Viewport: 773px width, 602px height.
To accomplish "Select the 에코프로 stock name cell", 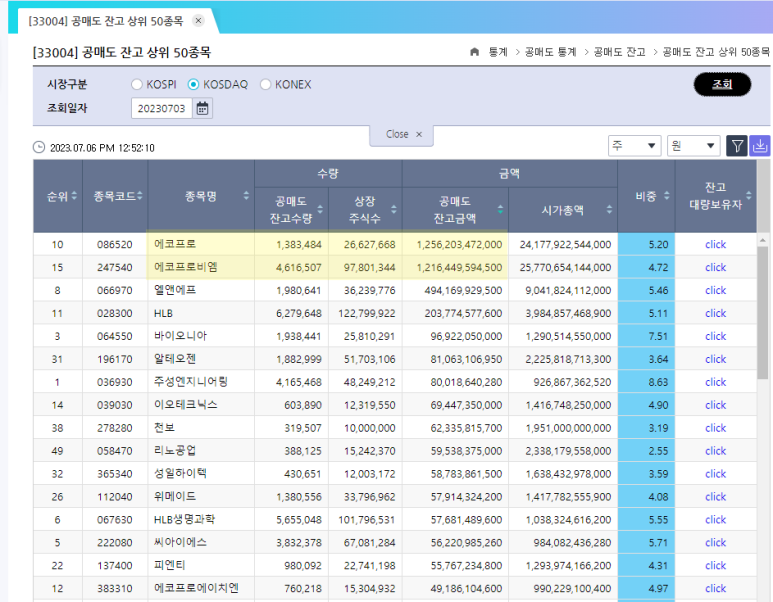I will (x=201, y=244).
